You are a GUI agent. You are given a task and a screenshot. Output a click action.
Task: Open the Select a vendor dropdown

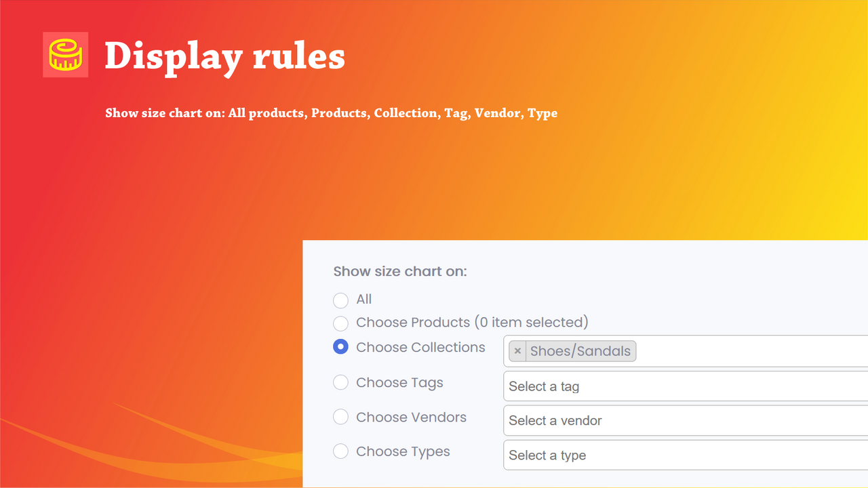pos(686,421)
